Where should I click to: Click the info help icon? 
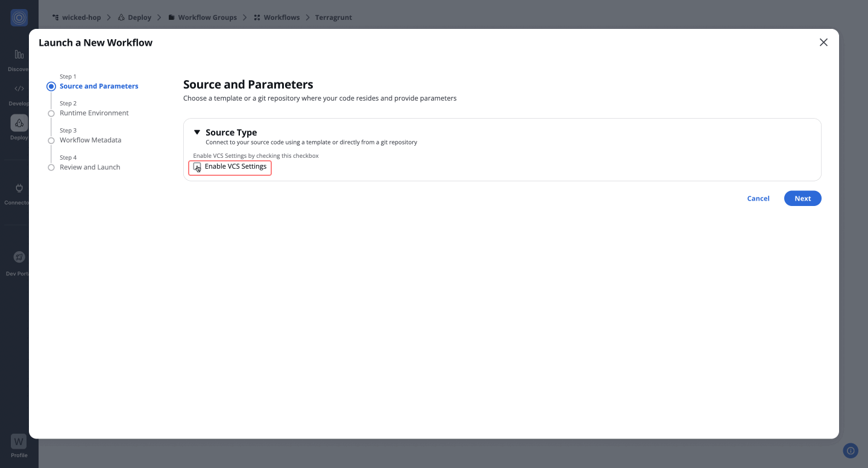point(851,451)
